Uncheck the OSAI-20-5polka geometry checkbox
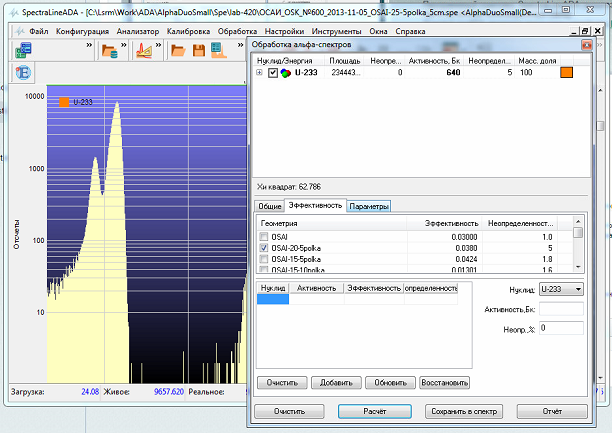This screenshot has width=612, height=433. pos(264,248)
